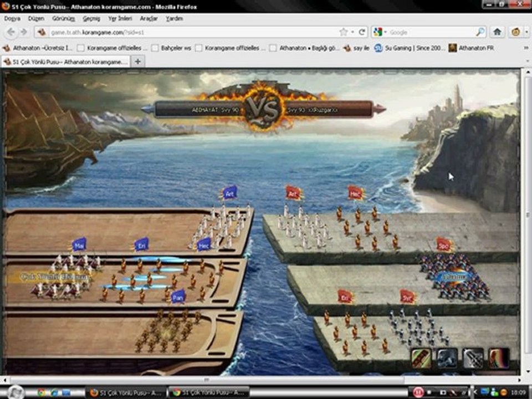This screenshot has height=399, width=532.
Task: Open the Araçlar menu
Action: [x=149, y=18]
